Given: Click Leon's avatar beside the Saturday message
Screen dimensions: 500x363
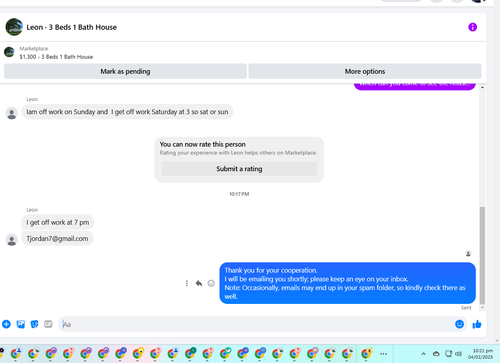Looking at the screenshot, I should tap(12, 113).
